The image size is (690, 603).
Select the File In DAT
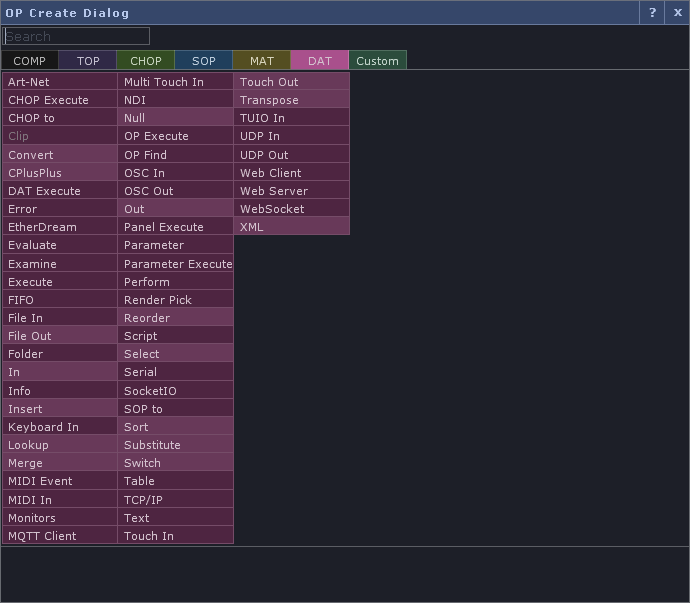60,318
